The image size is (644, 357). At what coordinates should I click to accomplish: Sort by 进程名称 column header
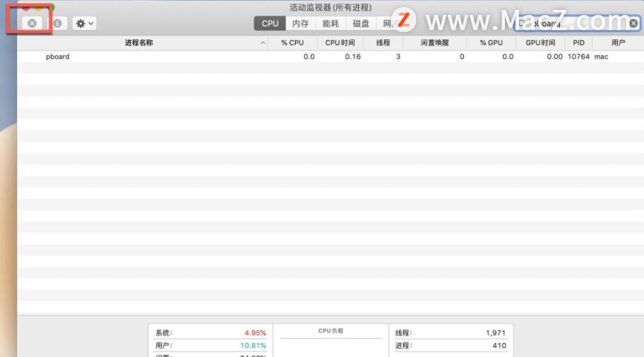pos(139,43)
